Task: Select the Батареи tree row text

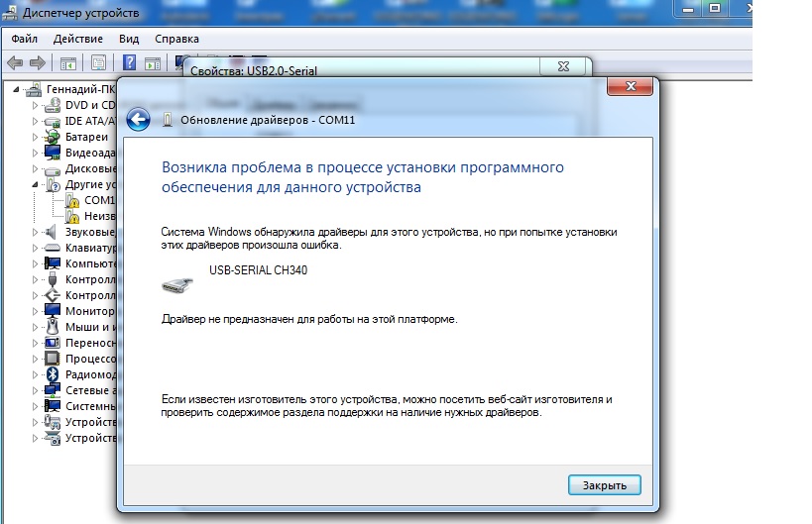Action: point(86,137)
